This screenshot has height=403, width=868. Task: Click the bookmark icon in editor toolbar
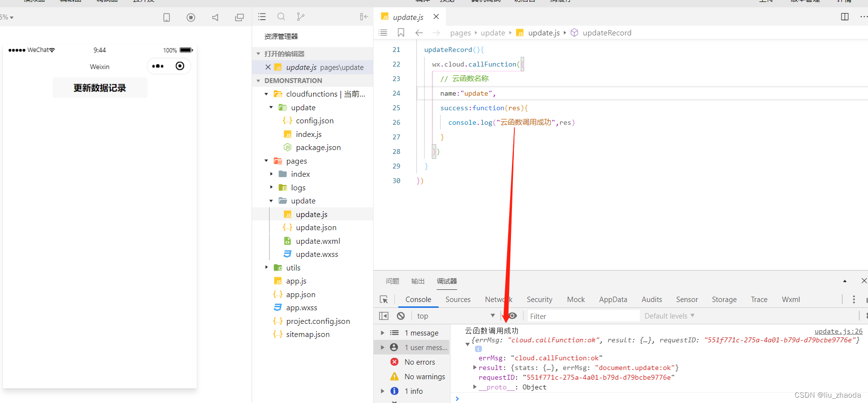pyautogui.click(x=401, y=33)
